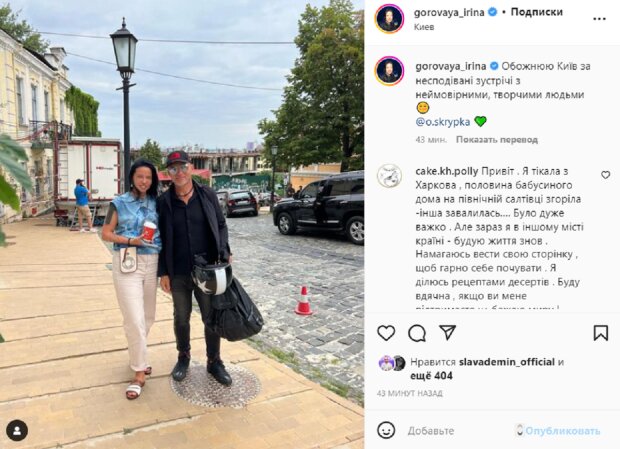Screen dimensions: 620x449
Task: Open three-dot more options menu
Action: pos(599,19)
